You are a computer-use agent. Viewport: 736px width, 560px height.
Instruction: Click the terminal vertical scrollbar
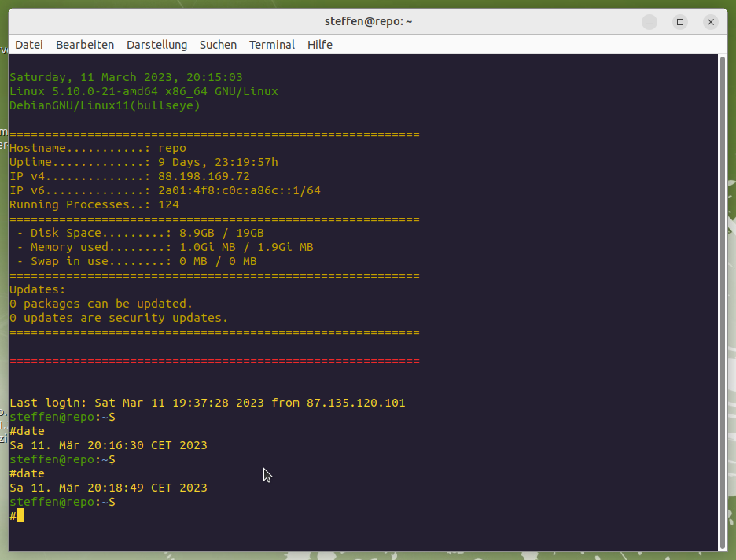723,303
